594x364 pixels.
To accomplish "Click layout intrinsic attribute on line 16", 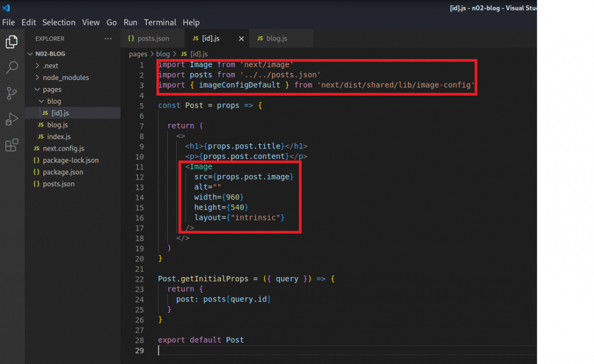I will tap(239, 217).
